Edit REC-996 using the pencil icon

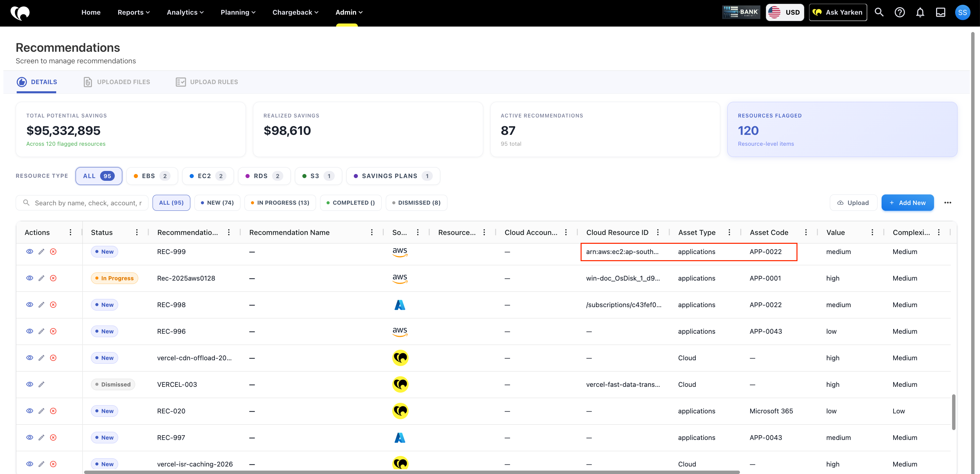click(x=42, y=331)
